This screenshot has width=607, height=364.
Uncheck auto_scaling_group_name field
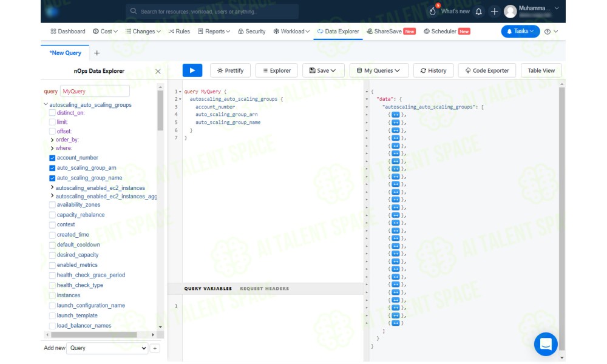click(52, 178)
